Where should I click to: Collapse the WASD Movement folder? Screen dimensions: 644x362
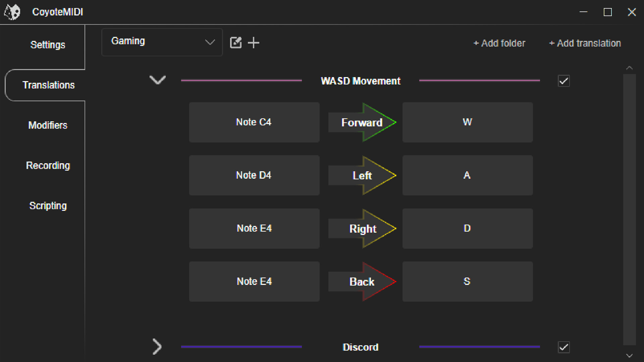click(157, 80)
